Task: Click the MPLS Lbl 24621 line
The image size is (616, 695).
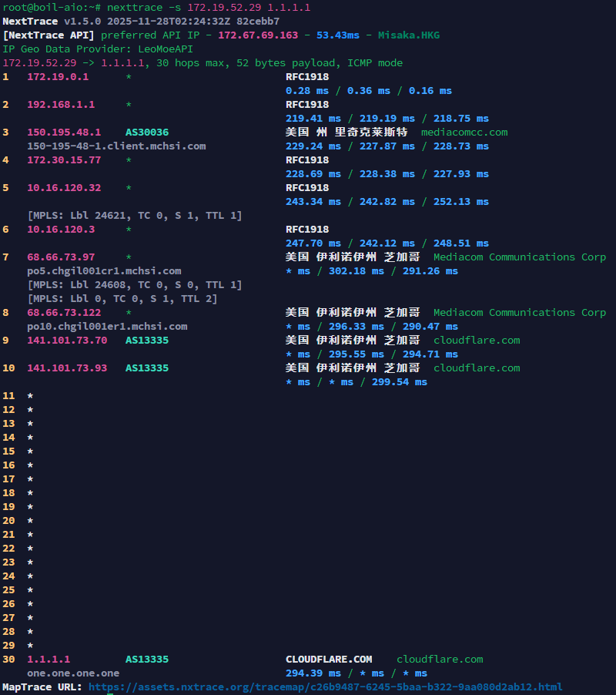Action: click(135, 216)
